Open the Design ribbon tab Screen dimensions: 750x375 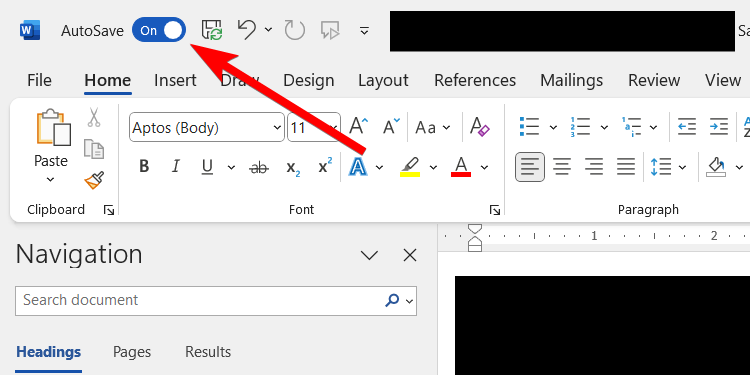[x=309, y=80]
